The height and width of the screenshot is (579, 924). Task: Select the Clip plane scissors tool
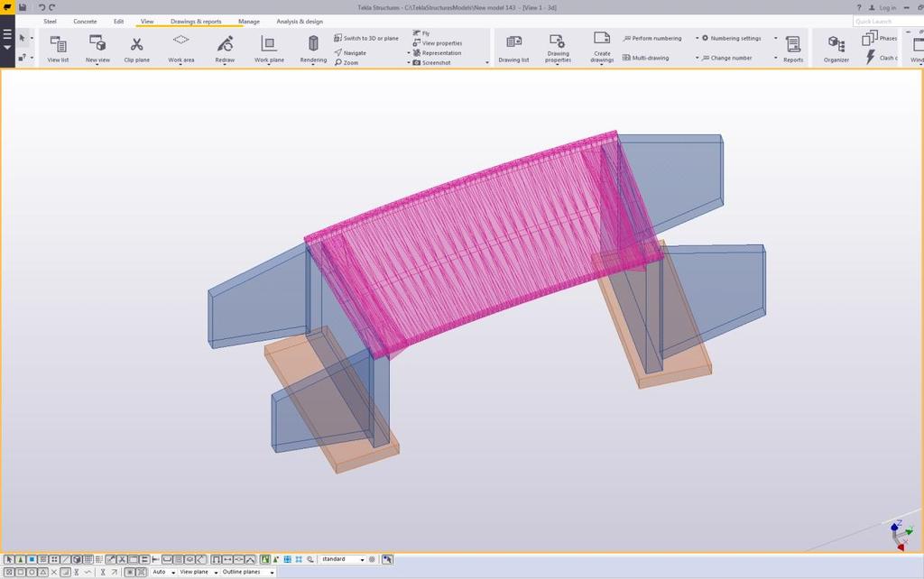click(x=137, y=49)
